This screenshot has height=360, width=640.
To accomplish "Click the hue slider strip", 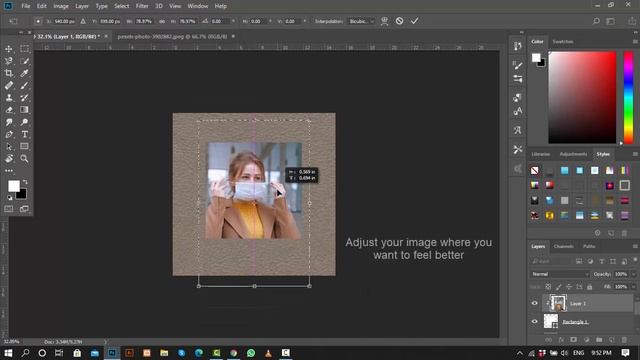I will point(628,98).
